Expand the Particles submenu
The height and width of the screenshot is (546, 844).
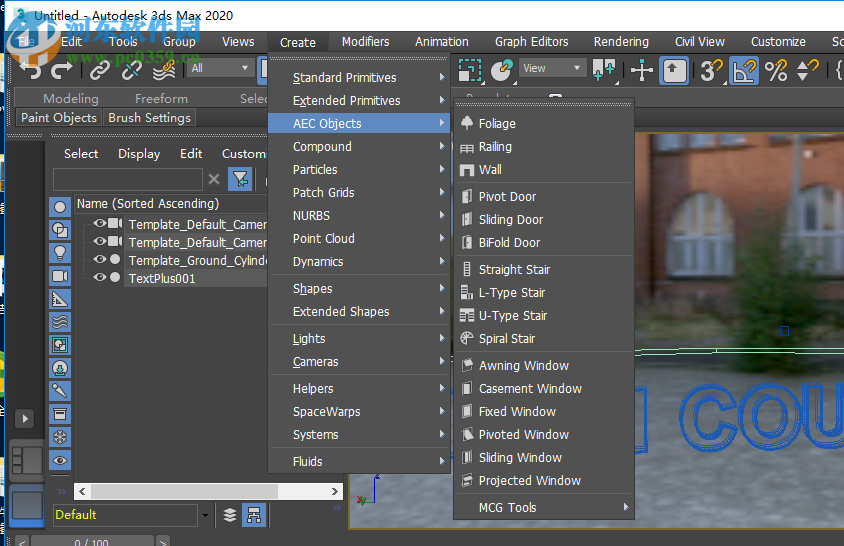359,170
